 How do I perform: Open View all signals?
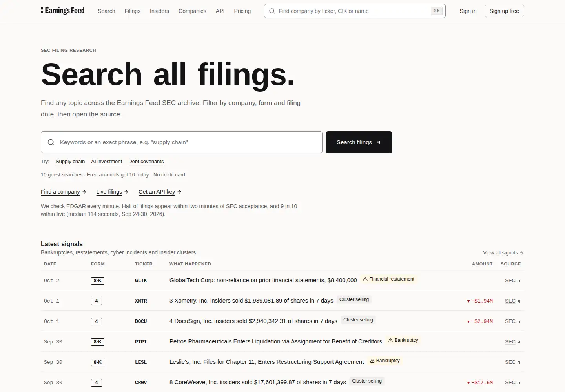(503, 253)
